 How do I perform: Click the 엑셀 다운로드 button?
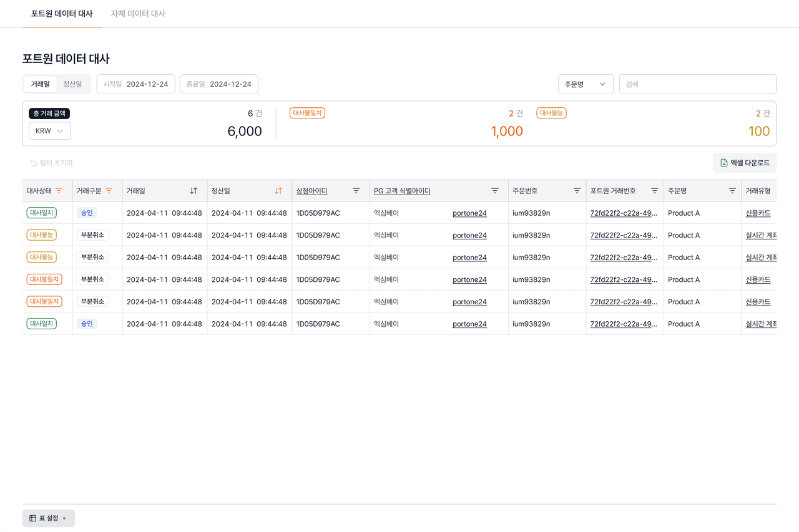(x=744, y=163)
